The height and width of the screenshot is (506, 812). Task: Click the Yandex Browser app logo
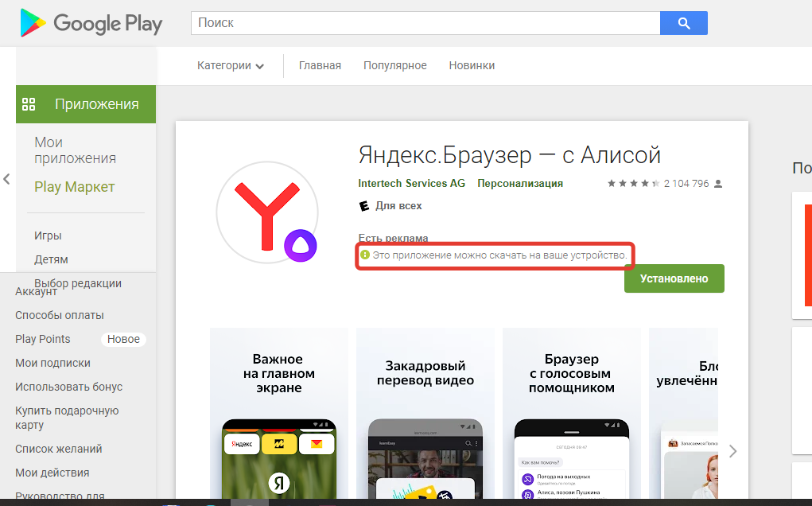point(266,211)
